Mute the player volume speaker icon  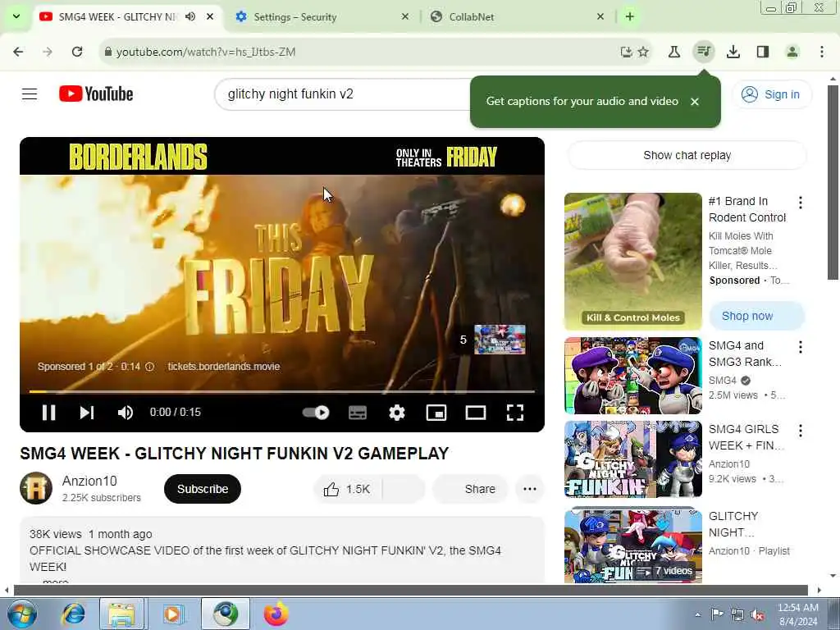click(126, 413)
